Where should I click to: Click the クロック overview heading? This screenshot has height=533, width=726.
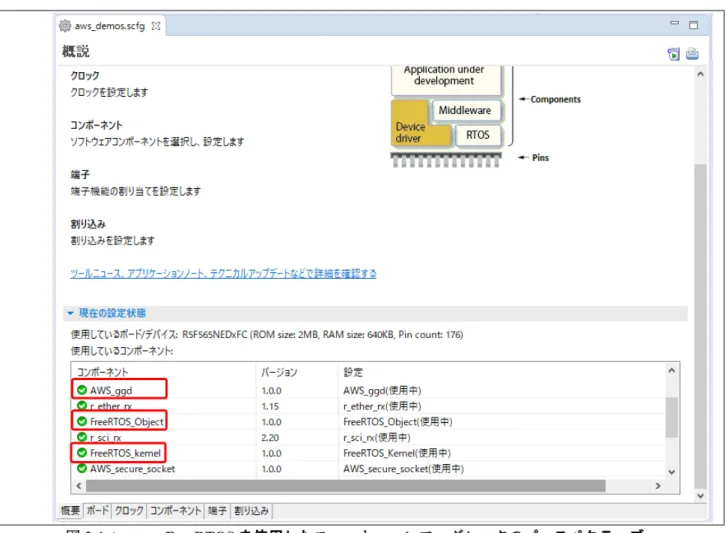[85, 75]
